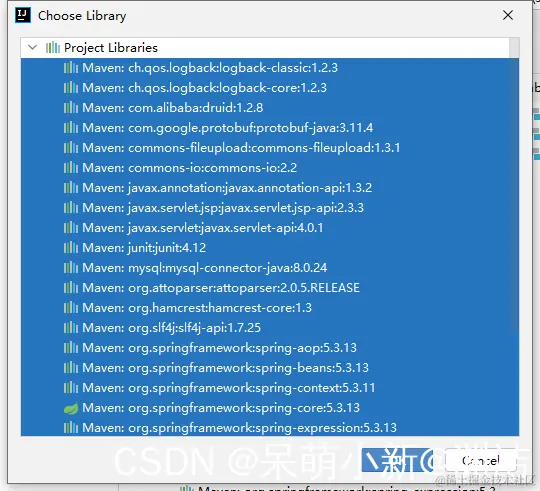Click the javax.servlet.jsp-api:2.3.3 library icon
The image size is (540, 491).
click(71, 208)
